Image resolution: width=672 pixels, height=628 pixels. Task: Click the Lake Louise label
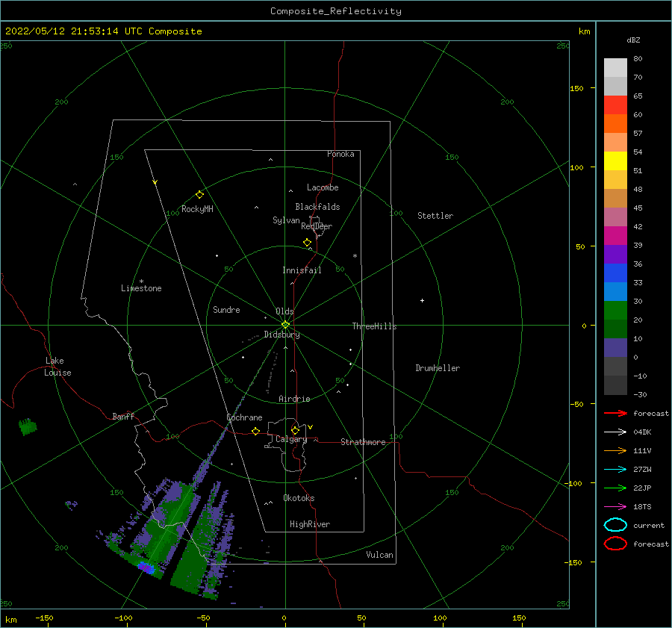57,367
